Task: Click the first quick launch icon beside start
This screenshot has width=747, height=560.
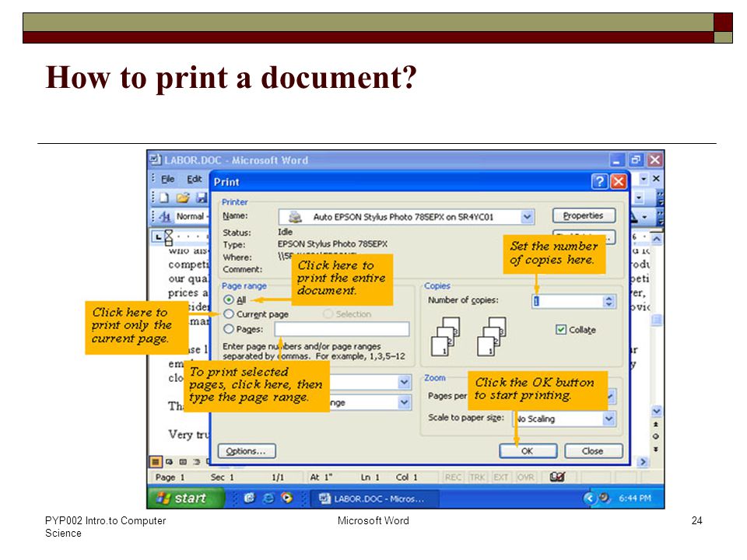Action: point(250,498)
